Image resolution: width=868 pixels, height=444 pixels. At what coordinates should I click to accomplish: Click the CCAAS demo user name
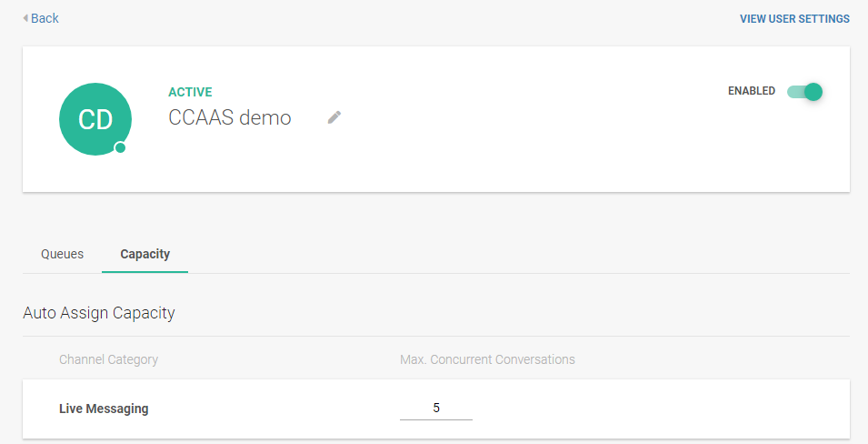coord(230,117)
